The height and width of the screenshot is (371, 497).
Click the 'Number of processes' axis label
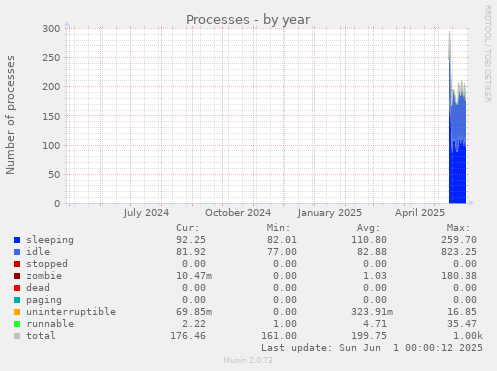(x=10, y=115)
